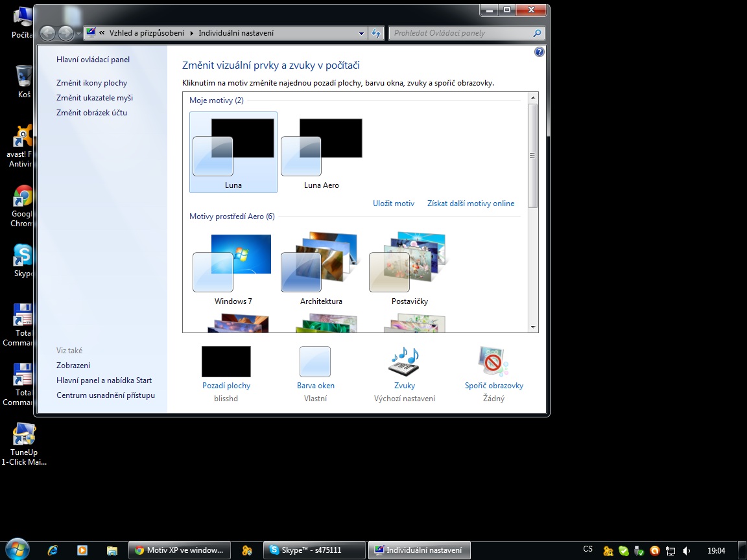Go forward with the Forward arrow button
This screenshot has height=560, width=747.
(x=65, y=33)
